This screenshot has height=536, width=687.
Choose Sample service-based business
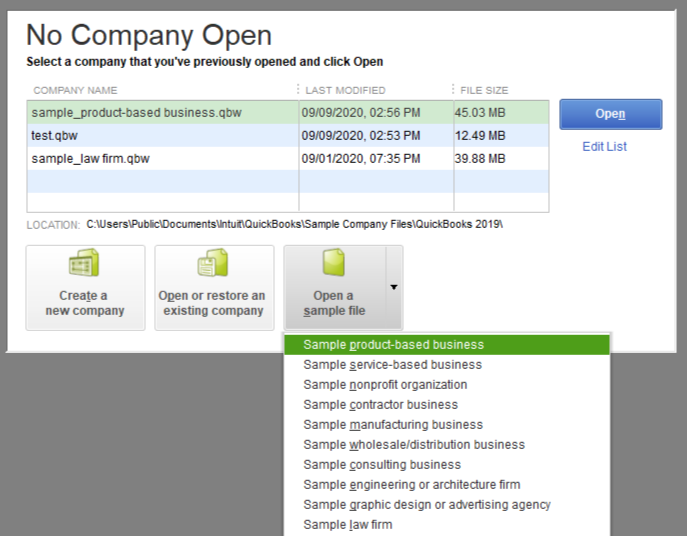446,365
